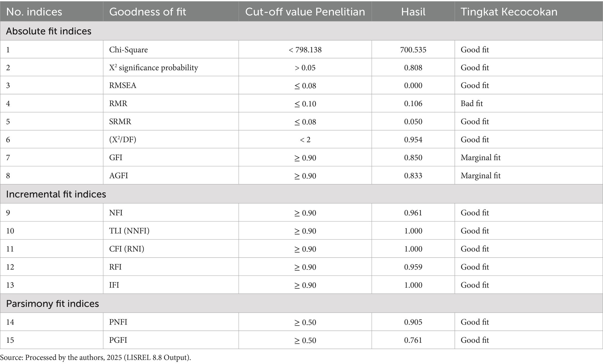Select the 'Hasil' column header
The width and height of the screenshot is (603, 364).
click(x=413, y=12)
